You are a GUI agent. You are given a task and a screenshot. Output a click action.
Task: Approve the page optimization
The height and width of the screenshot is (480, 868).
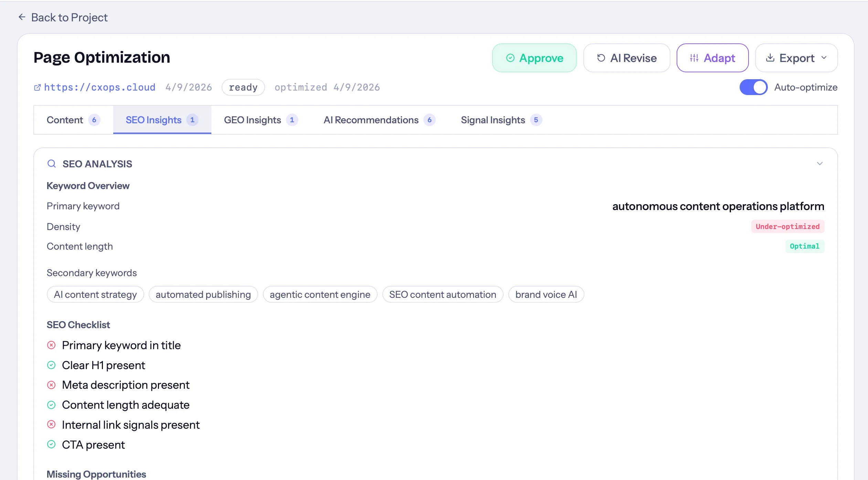tap(534, 58)
